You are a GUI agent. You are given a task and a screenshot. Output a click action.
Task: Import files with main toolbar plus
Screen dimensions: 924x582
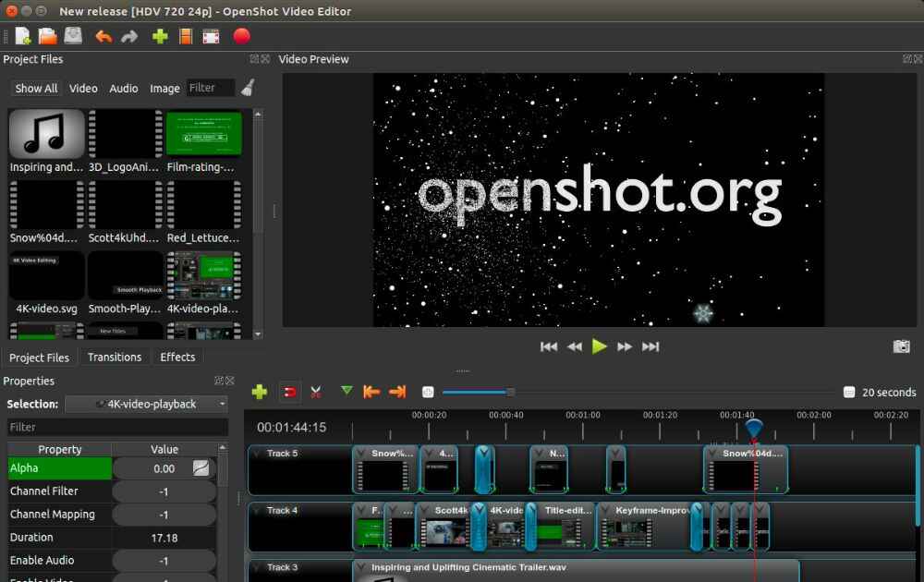tap(160, 37)
